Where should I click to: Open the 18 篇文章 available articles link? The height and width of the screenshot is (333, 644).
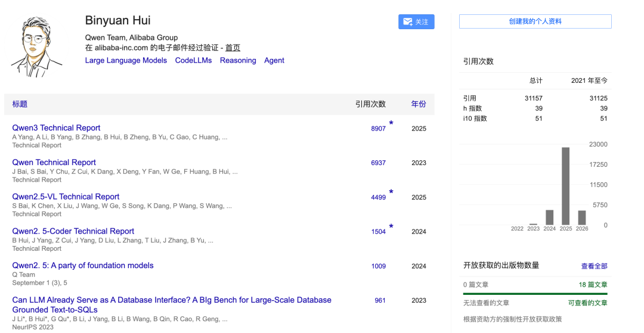point(593,285)
